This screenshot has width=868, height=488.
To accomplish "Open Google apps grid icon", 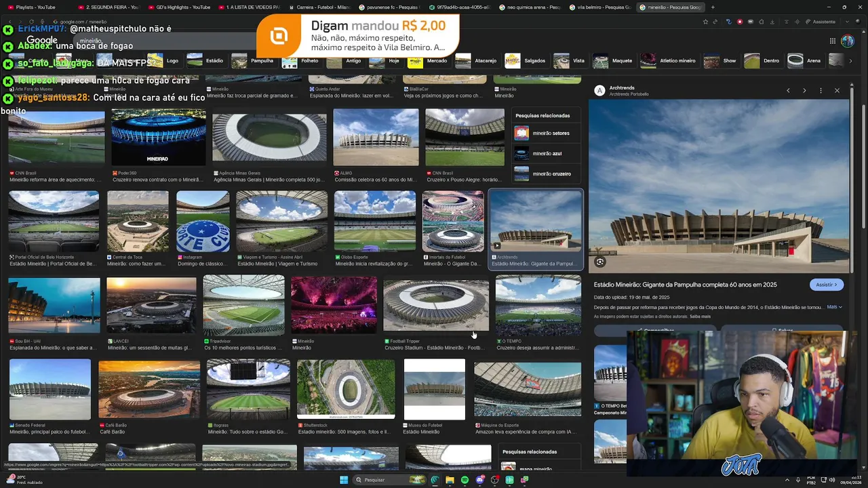I will tap(832, 41).
